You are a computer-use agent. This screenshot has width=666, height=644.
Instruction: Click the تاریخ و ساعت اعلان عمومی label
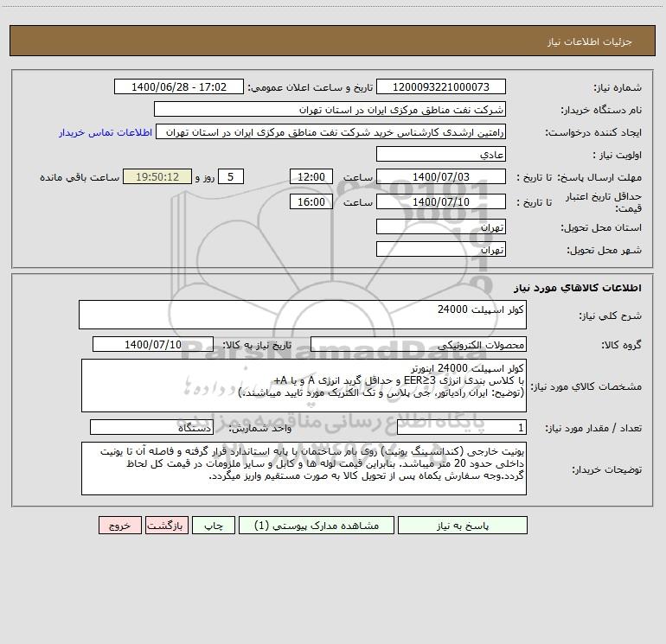[x=310, y=87]
